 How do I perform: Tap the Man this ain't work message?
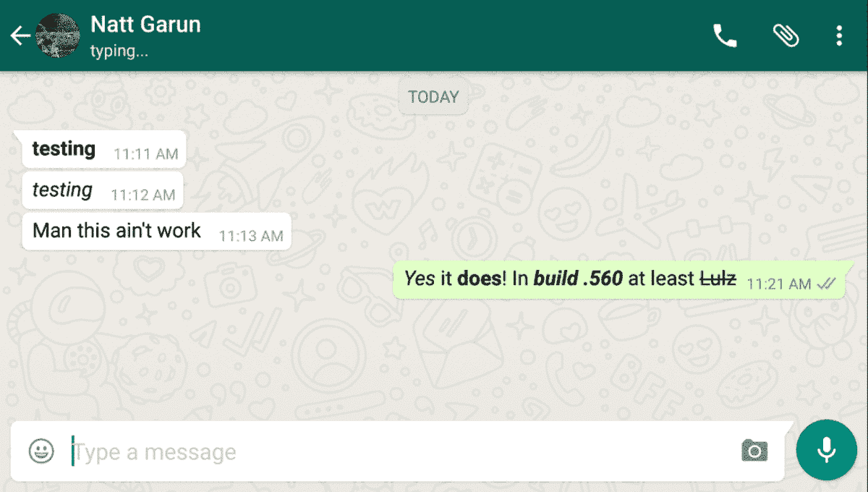point(156,232)
